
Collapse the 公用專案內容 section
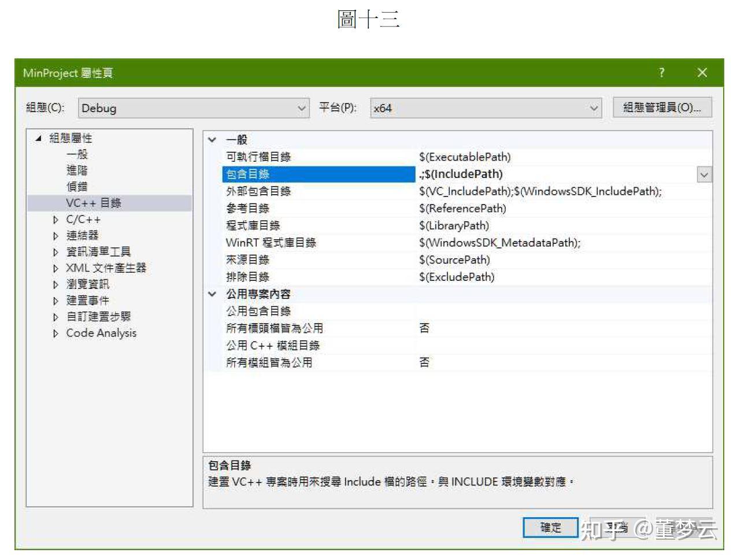212,294
